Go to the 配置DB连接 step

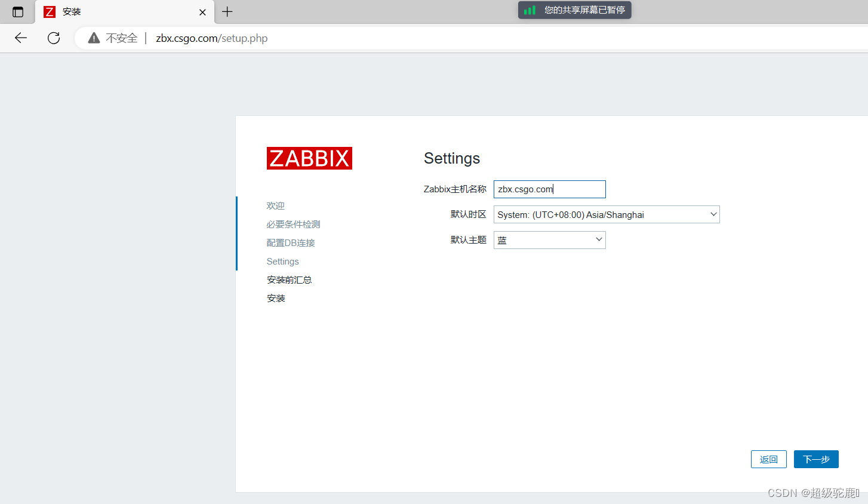point(291,242)
